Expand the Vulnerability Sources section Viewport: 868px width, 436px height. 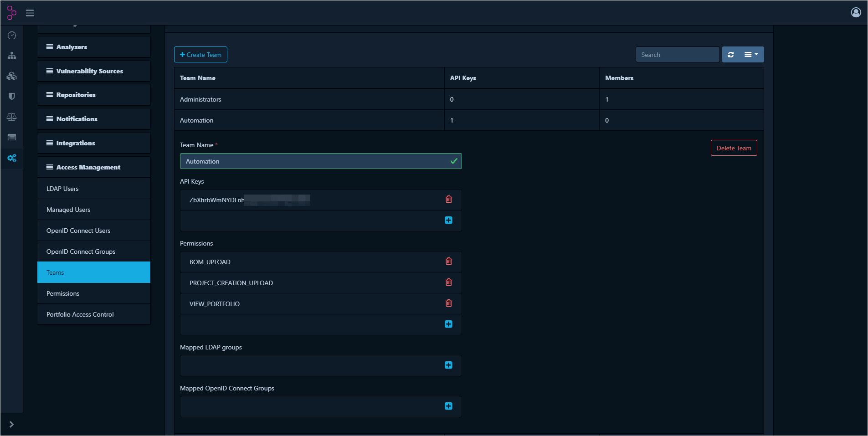94,71
